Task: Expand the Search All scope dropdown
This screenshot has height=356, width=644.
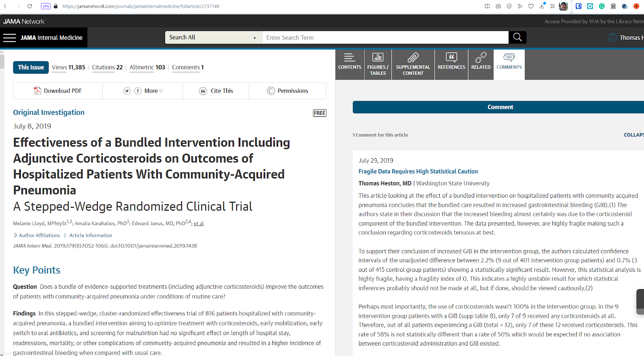Action: [213, 37]
